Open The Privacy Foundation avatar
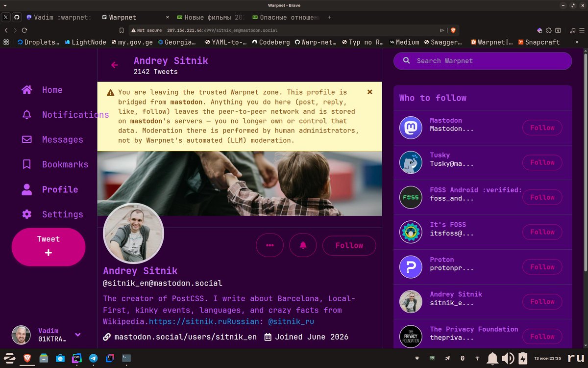The height and width of the screenshot is (368, 588). pos(411,337)
